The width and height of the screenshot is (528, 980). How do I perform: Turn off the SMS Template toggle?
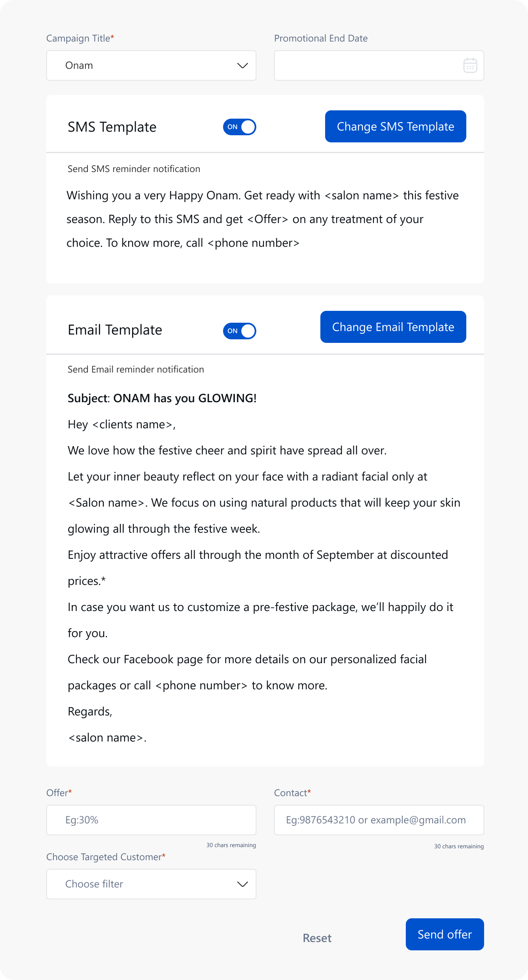pos(239,127)
